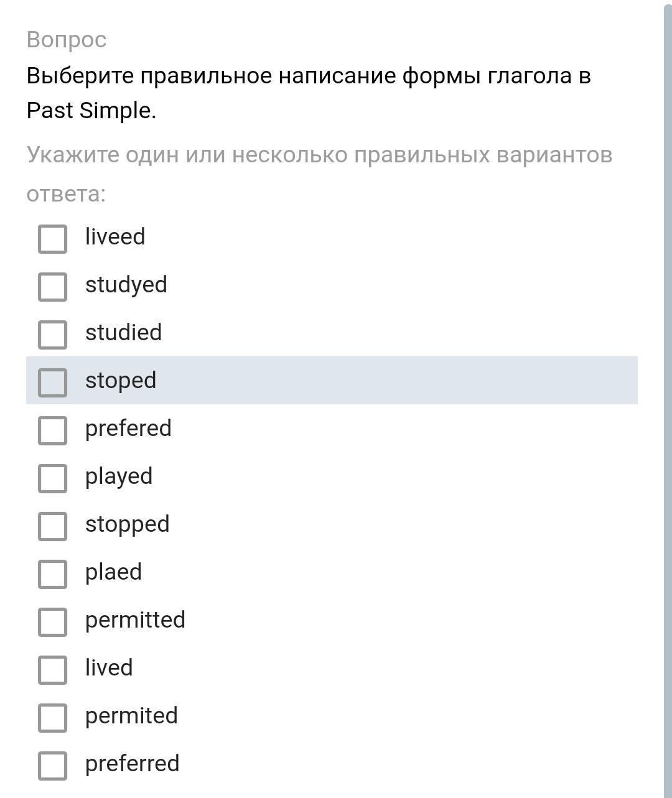Enable the 'played' checkbox
The width and height of the screenshot is (672, 798).
(52, 478)
